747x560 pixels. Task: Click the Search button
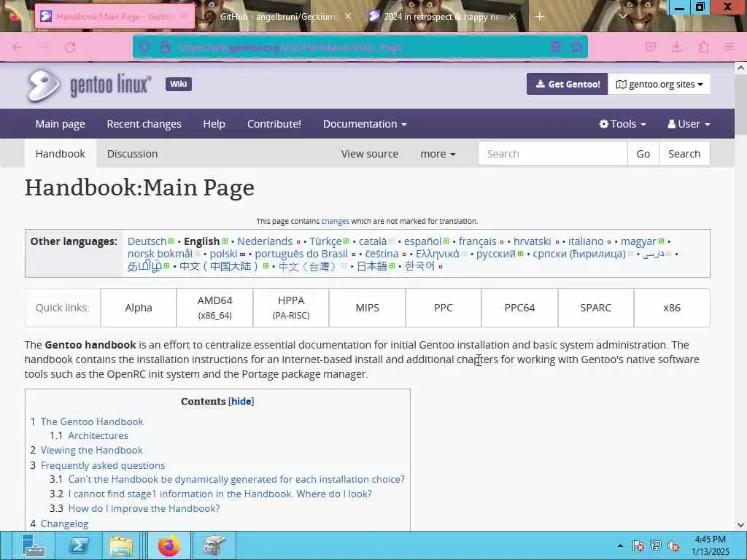[x=684, y=154]
